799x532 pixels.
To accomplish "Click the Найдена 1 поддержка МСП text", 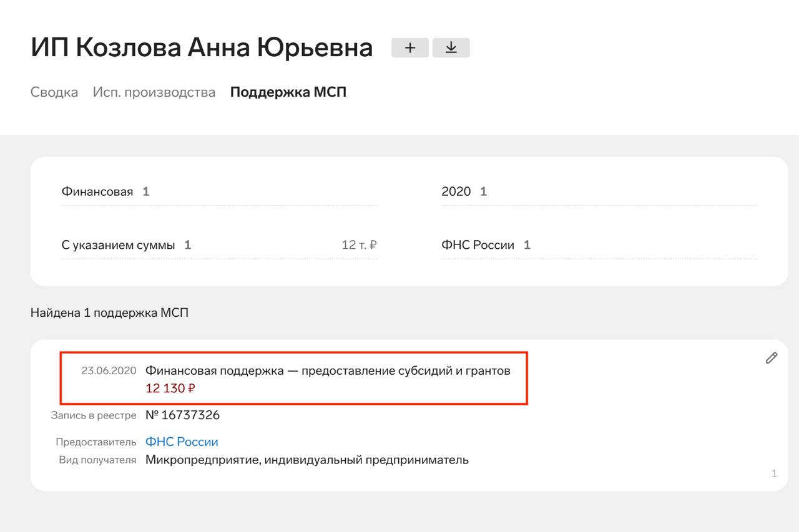I will [x=109, y=312].
